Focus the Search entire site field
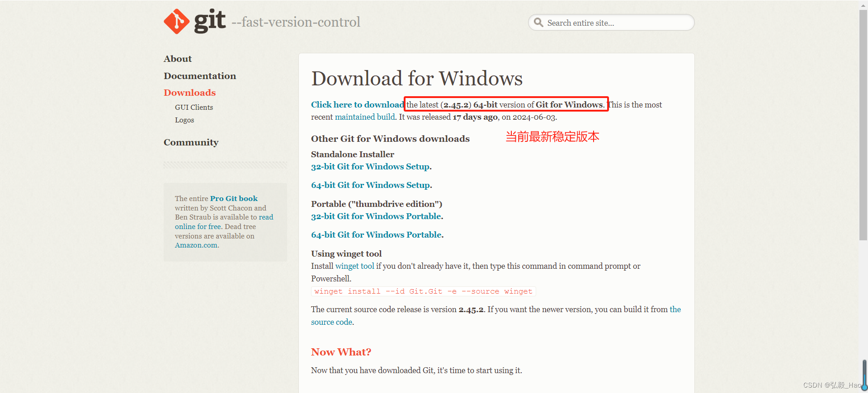The image size is (868, 393). pyautogui.click(x=615, y=23)
